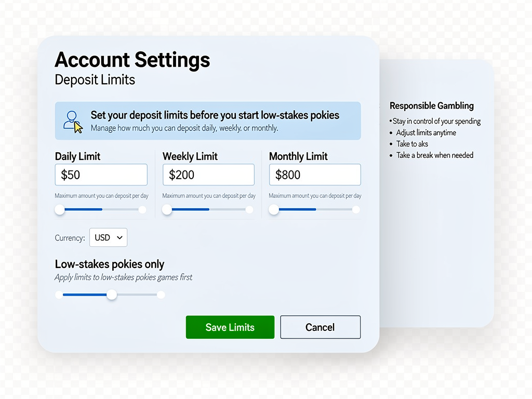Cancel the deposit limit changes
The image size is (532, 399).
[320, 327]
